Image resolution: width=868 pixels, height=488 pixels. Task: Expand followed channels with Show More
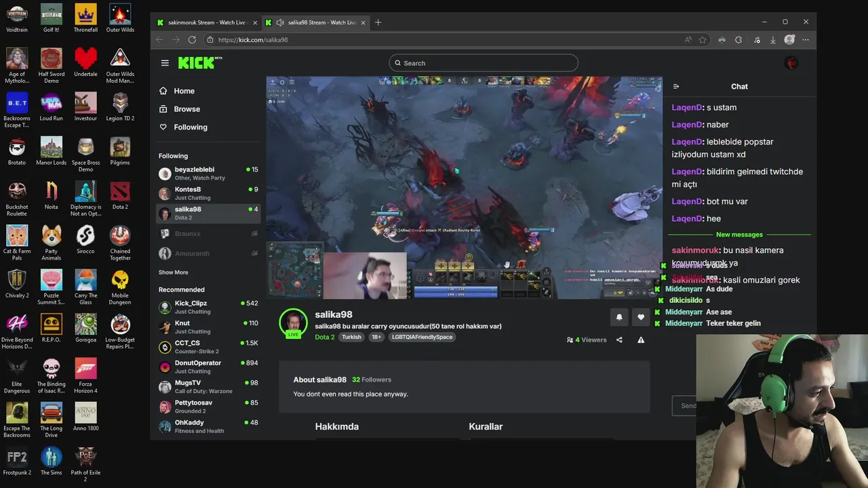tap(174, 272)
